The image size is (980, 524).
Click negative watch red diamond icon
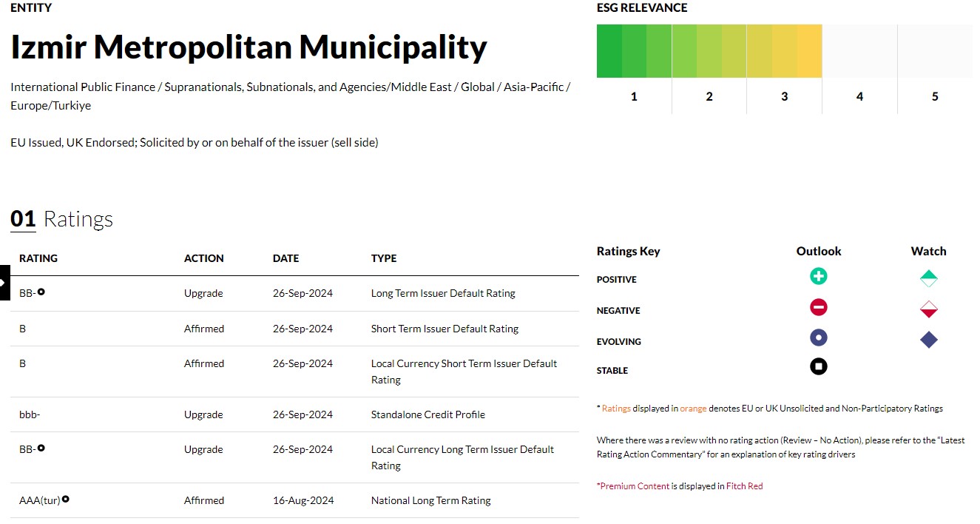pyautogui.click(x=929, y=309)
